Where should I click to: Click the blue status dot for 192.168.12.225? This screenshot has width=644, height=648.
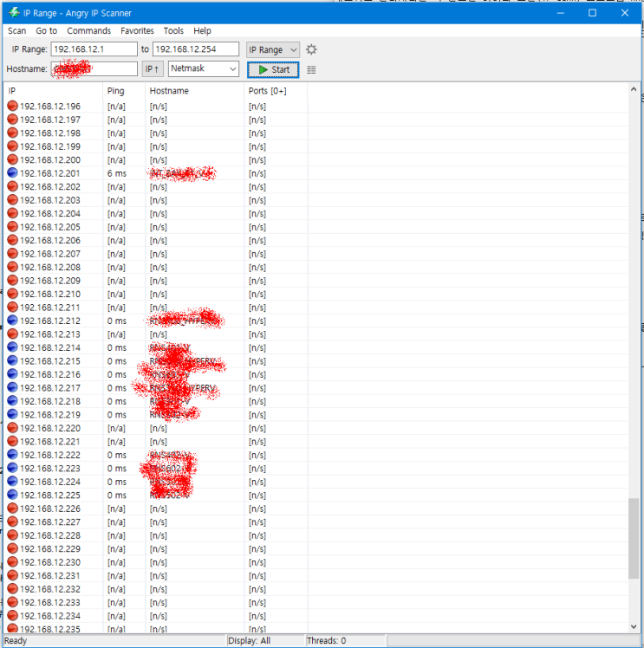[x=12, y=495]
